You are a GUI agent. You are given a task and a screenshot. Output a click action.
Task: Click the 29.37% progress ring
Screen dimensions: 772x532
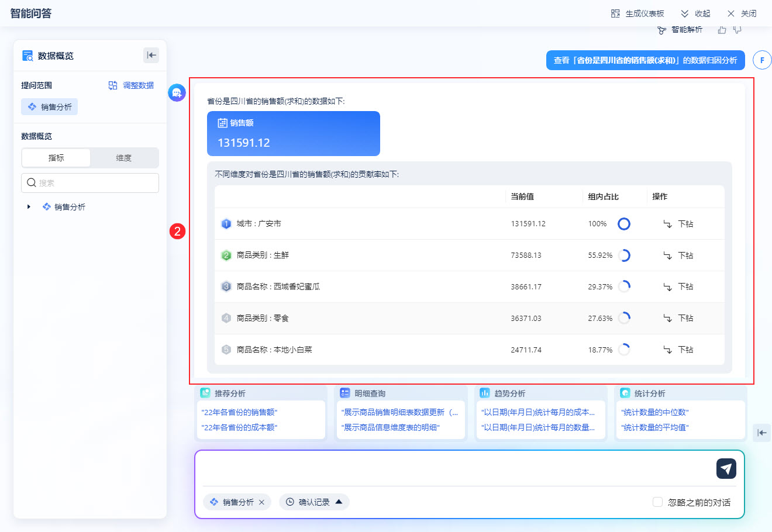(x=624, y=287)
